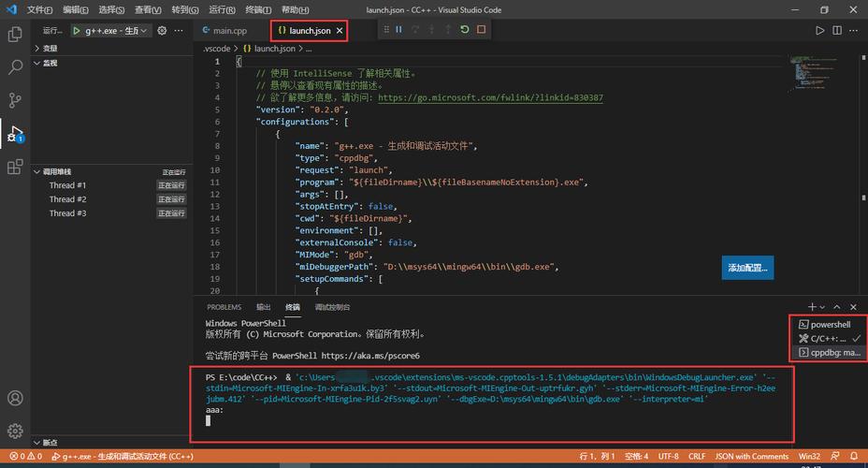Switch to the Output panel tab
The image size is (868, 468).
263,307
